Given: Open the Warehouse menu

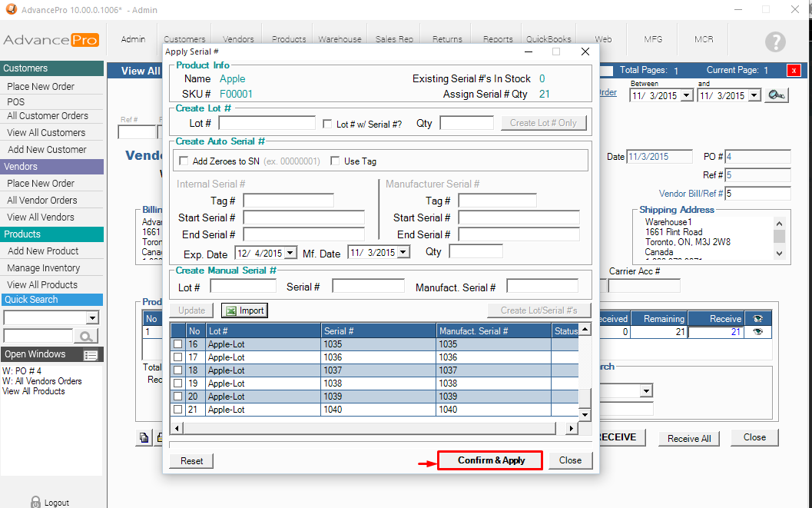Looking at the screenshot, I should 340,39.
